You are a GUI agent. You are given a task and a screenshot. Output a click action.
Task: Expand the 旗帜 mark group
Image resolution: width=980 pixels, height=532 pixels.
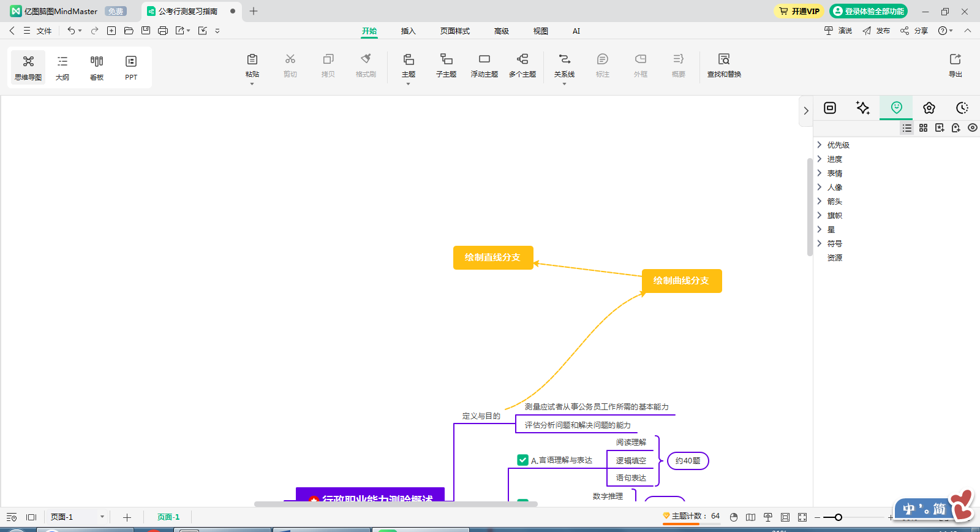point(820,215)
